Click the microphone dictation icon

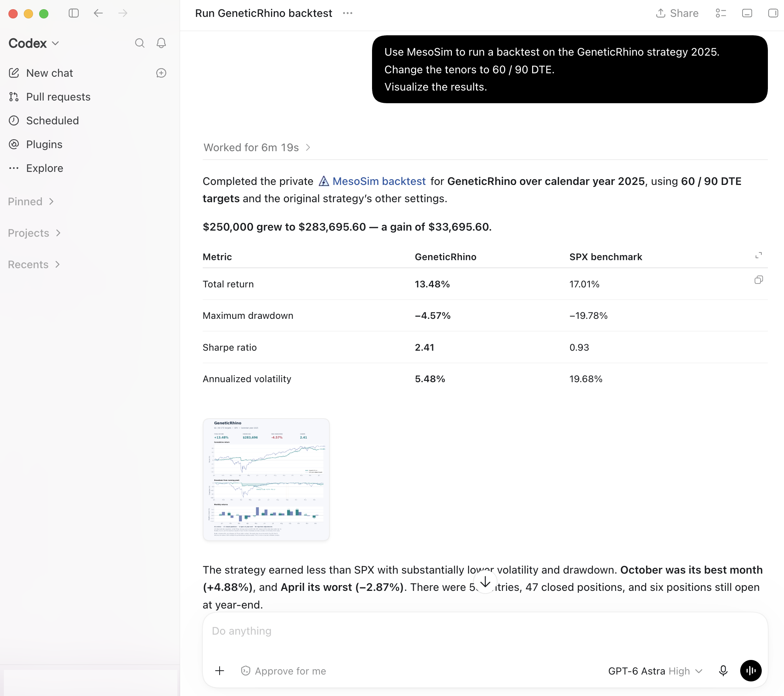tap(723, 671)
